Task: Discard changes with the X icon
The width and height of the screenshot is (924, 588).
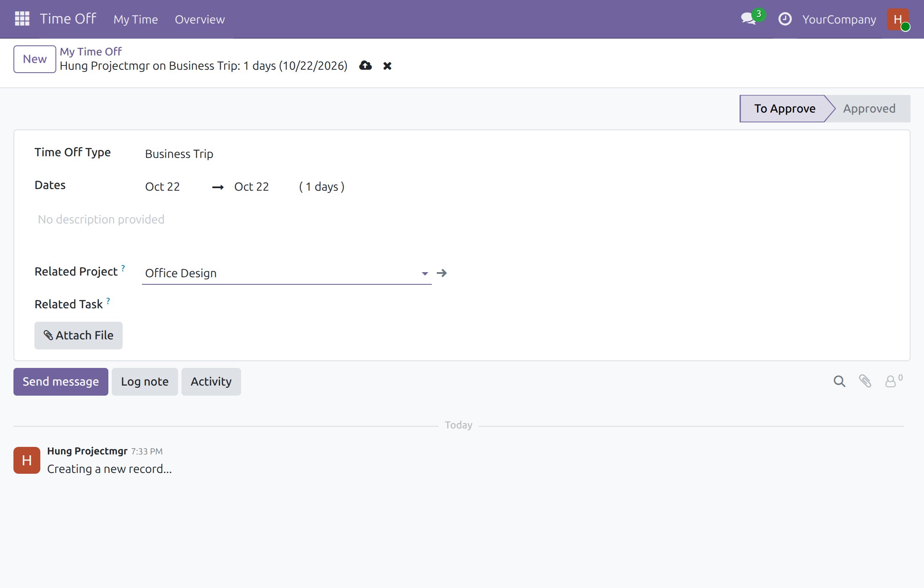Action: [387, 66]
